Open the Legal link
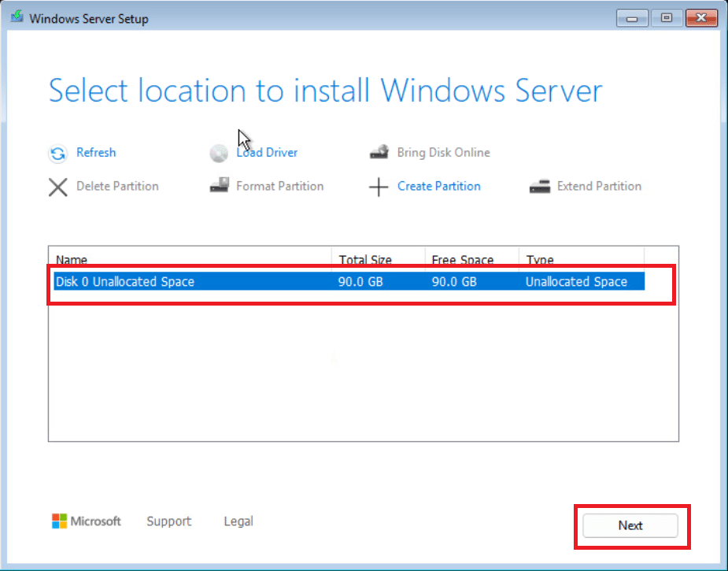 238,521
